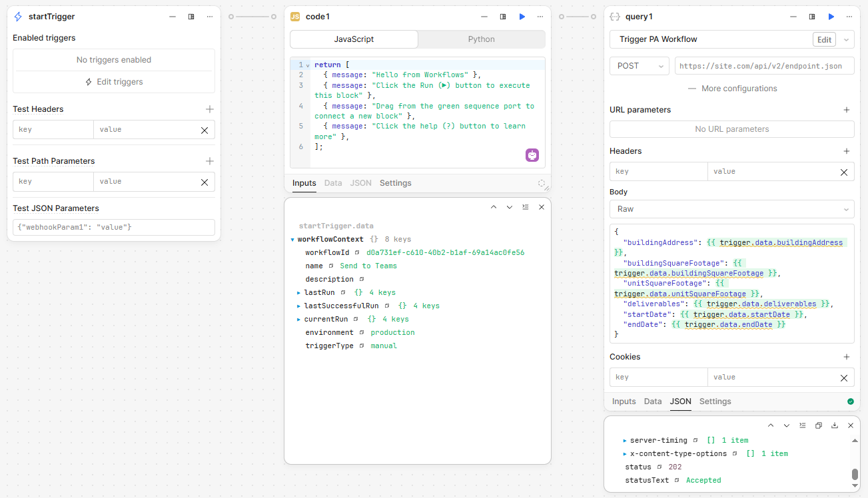Image resolution: width=868 pixels, height=498 pixels.
Task: Add a URL parameter to query1
Action: pos(847,110)
